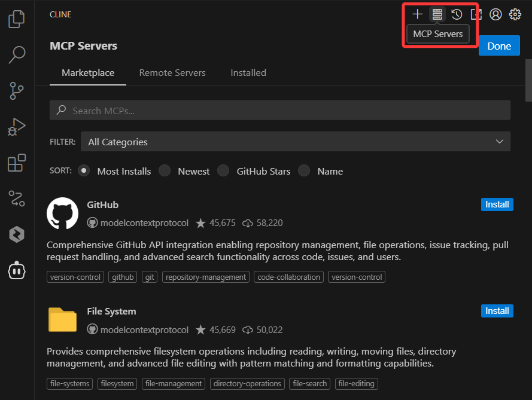532x400 pixels.
Task: Open the Account profile icon
Action: point(495,14)
